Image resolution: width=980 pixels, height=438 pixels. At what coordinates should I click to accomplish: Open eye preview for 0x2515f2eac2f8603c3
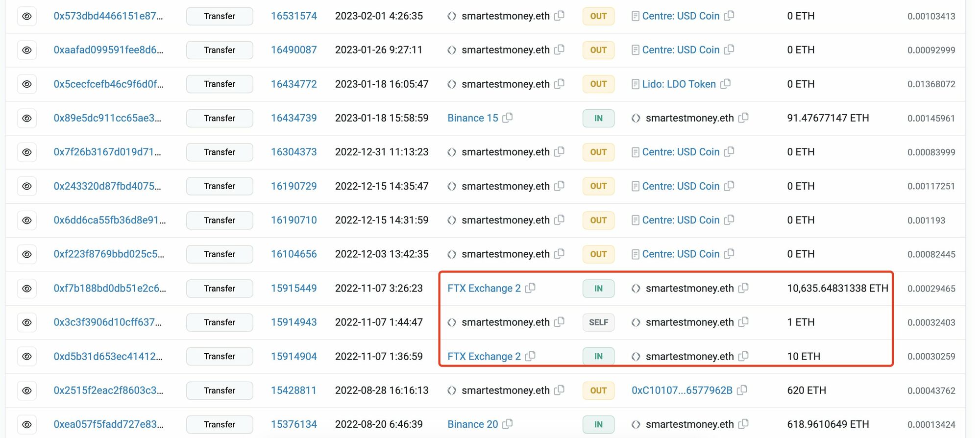coord(27,390)
